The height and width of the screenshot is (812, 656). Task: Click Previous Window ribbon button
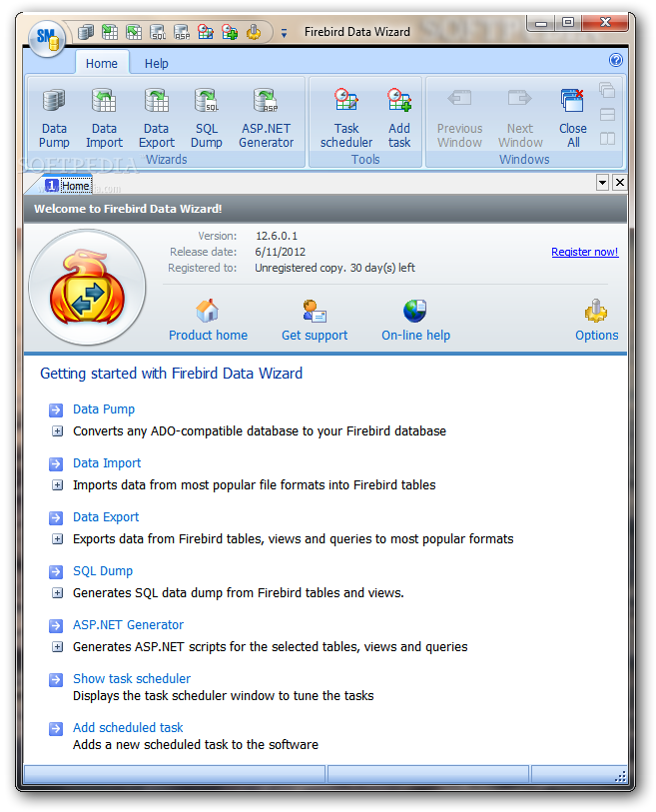[459, 119]
